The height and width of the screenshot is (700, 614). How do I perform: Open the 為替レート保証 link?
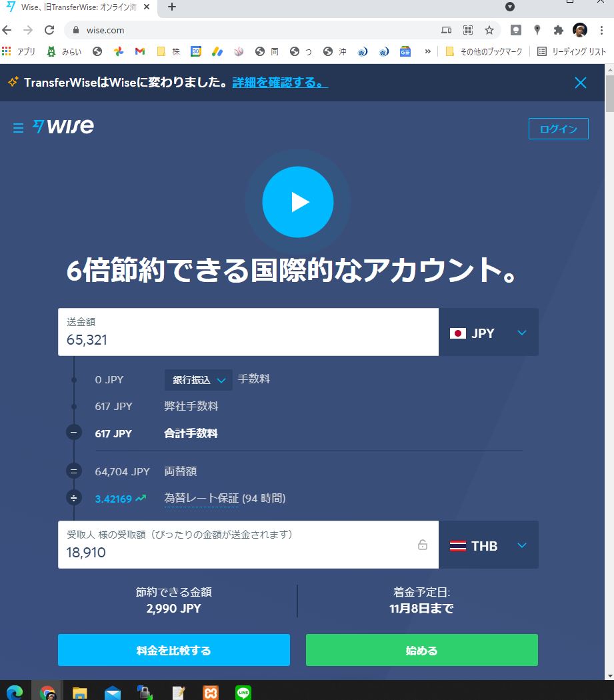click(x=202, y=498)
